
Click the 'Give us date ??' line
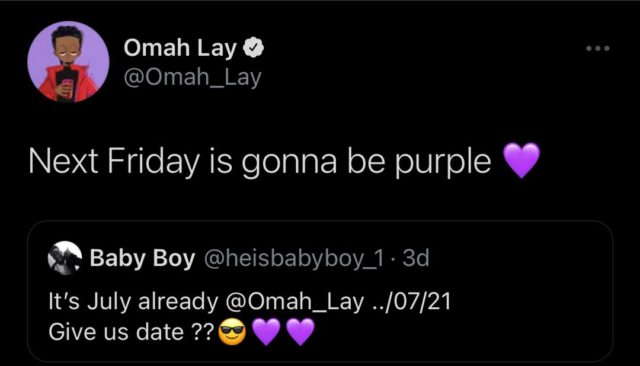click(131, 332)
